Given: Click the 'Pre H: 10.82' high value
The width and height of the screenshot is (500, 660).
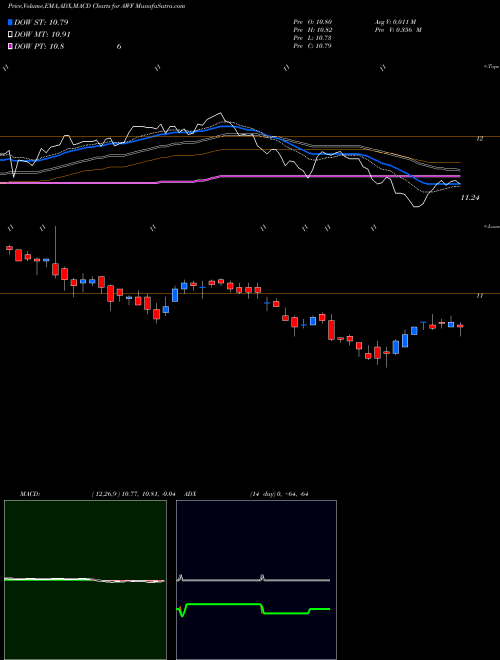Looking at the screenshot, I should coord(313,30).
